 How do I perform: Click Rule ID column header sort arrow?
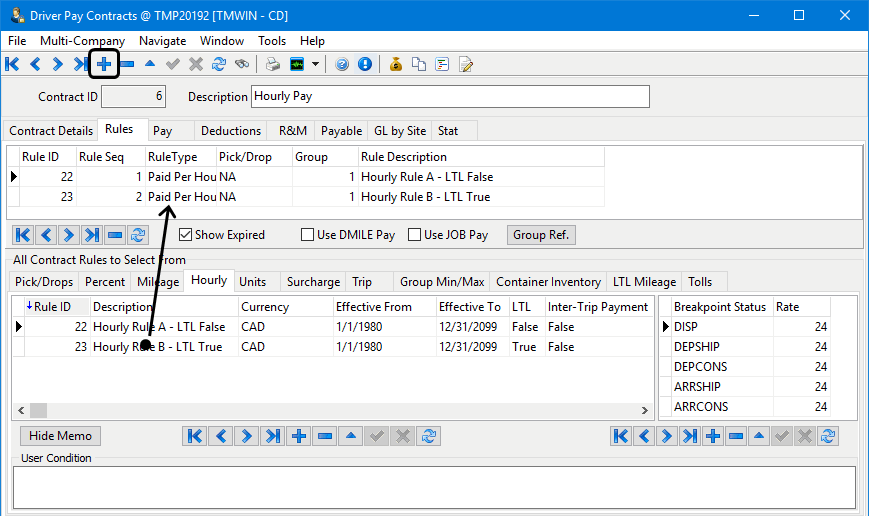click(29, 307)
